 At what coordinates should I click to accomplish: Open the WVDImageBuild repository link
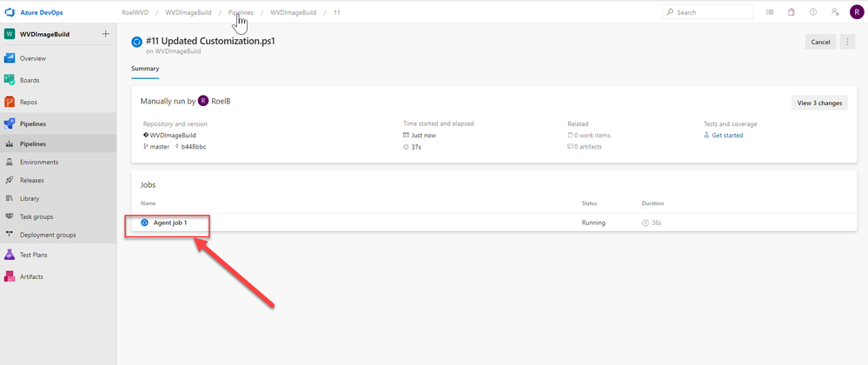173,136
